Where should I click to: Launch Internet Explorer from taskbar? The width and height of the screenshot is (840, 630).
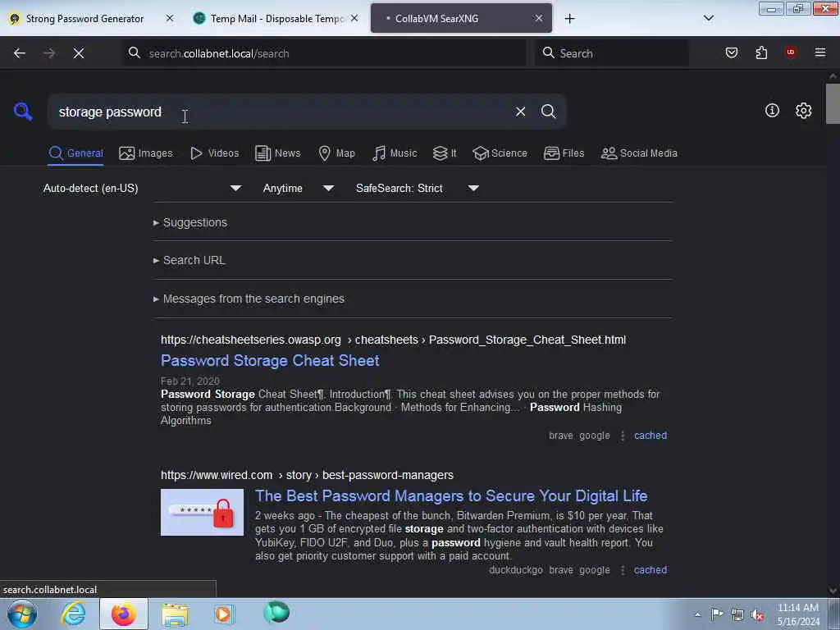(x=73, y=614)
